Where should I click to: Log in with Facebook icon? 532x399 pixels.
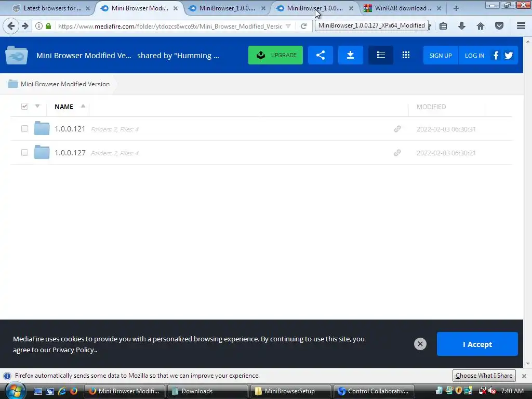coord(496,55)
